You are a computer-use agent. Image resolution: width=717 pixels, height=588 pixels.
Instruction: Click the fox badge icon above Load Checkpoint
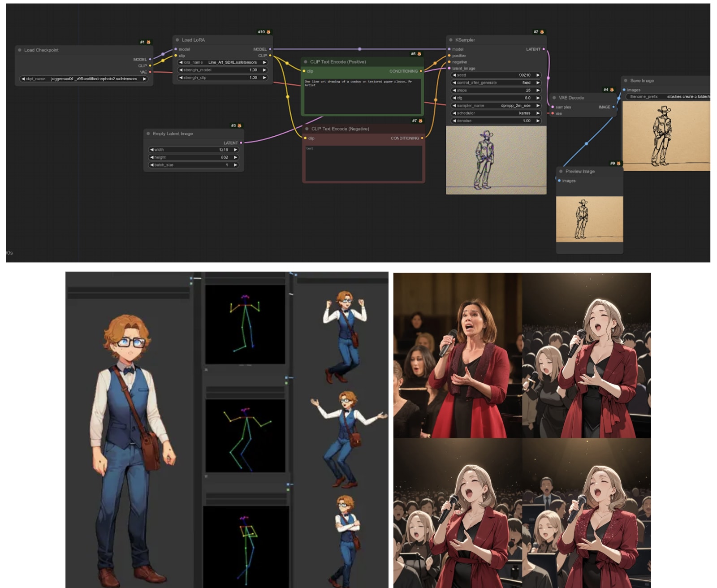click(148, 42)
